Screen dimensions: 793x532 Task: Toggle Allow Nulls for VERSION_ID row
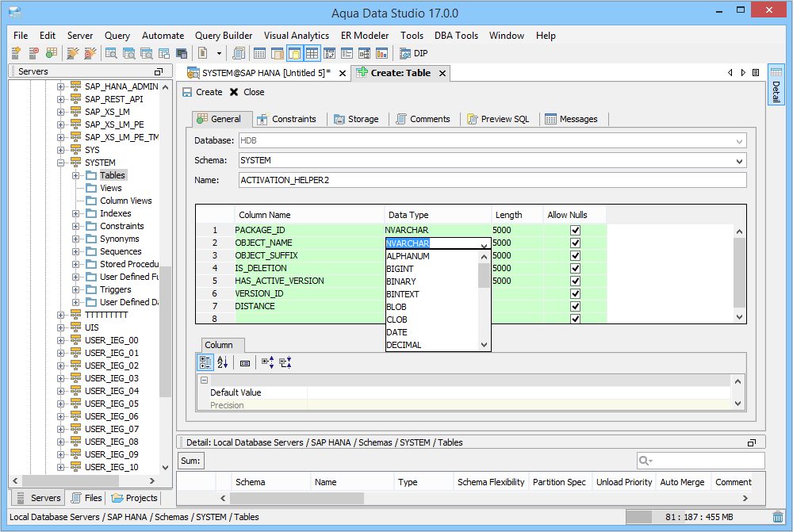575,293
